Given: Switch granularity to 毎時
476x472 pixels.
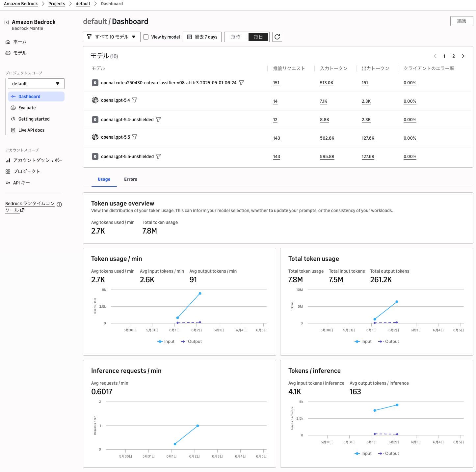Looking at the screenshot, I should coord(236,37).
